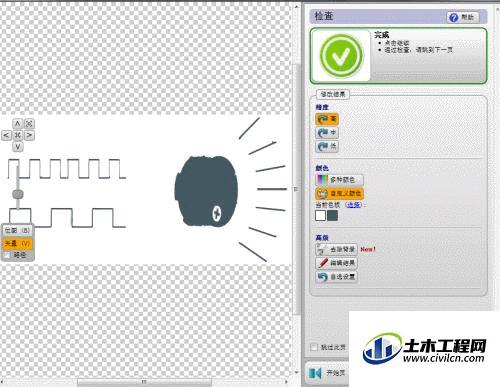Pick the dark slate palette color swatch
The width and height of the screenshot is (500, 387).
point(332,215)
